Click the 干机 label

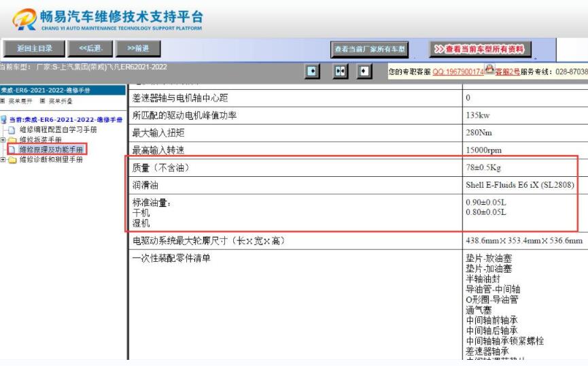tap(141, 213)
